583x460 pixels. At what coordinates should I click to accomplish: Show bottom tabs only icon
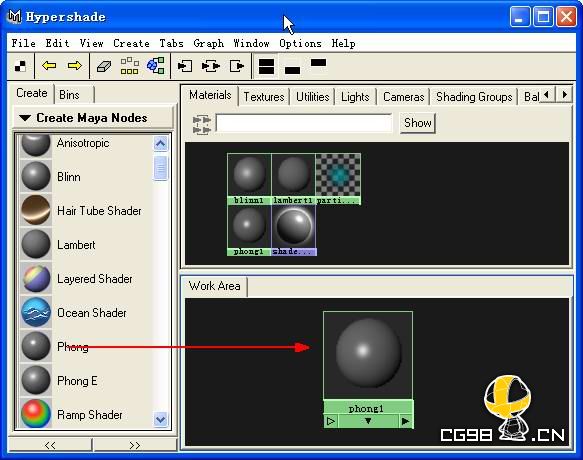click(292, 70)
